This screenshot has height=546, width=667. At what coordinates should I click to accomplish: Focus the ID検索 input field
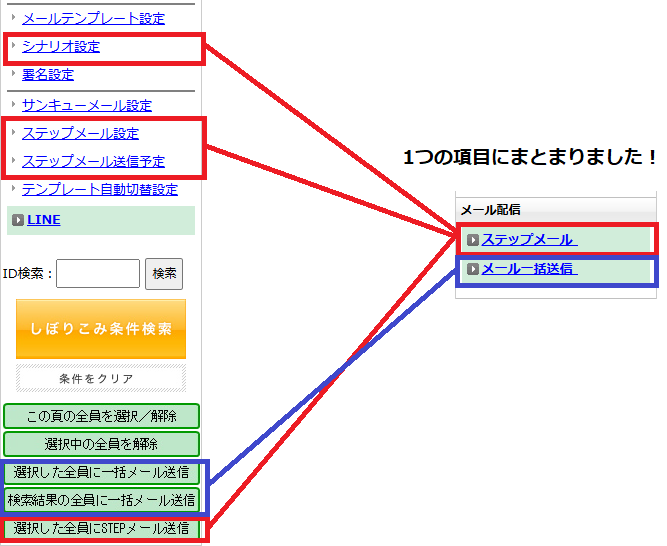point(98,273)
